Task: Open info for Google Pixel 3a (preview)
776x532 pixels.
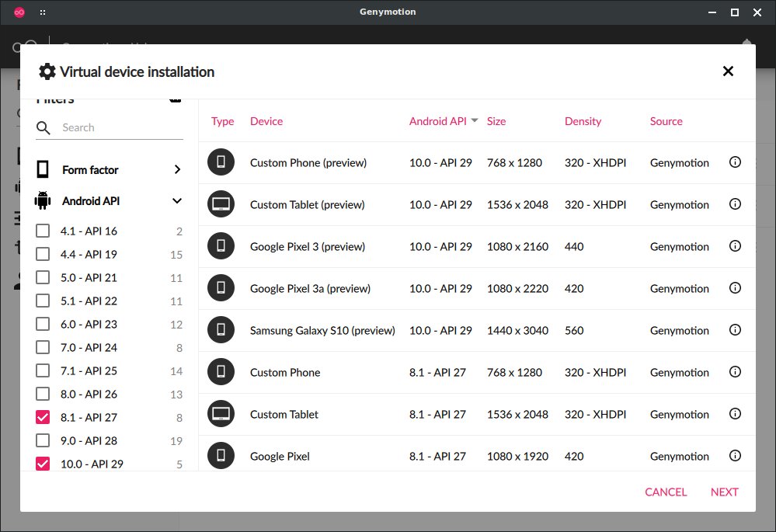Action: pyautogui.click(x=735, y=288)
